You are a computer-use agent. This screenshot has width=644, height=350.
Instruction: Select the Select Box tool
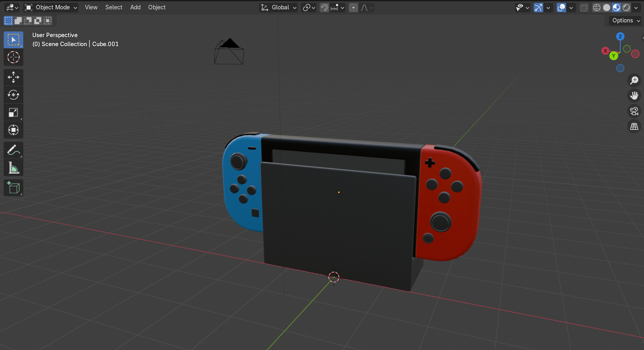click(x=13, y=40)
